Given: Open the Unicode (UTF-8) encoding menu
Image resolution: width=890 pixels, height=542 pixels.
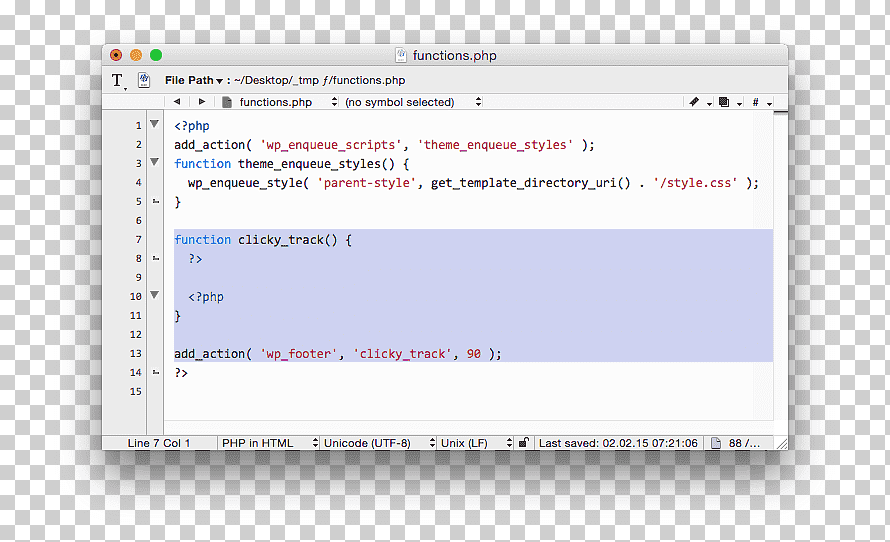Looking at the screenshot, I should tap(379, 443).
